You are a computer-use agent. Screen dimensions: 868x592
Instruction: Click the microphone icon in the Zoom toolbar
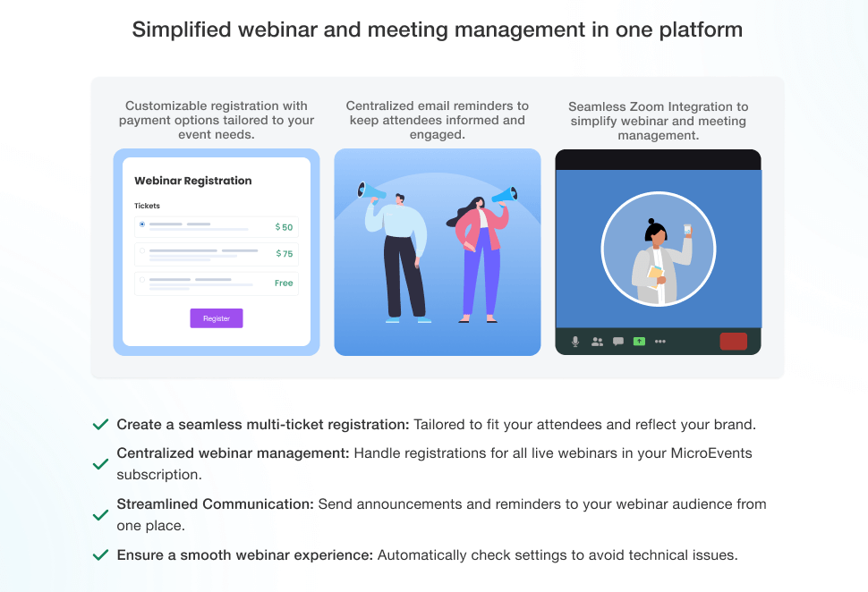[575, 342]
